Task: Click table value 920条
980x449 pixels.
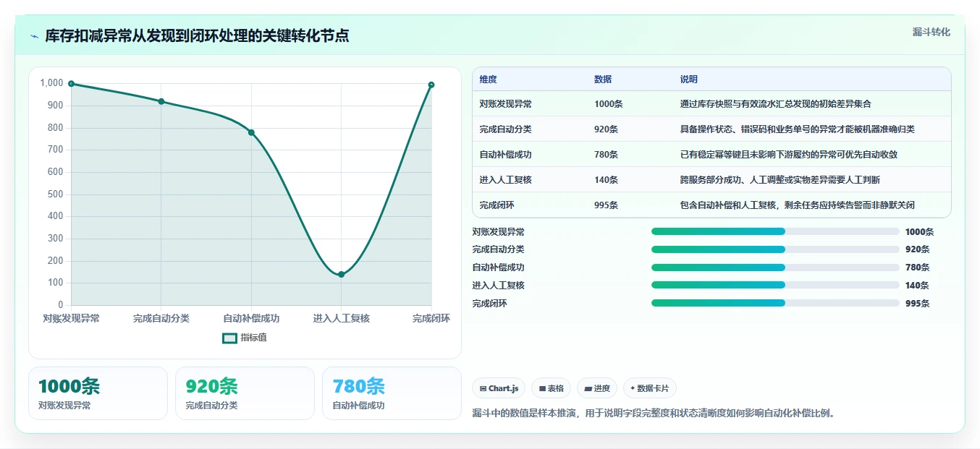Action: point(606,129)
